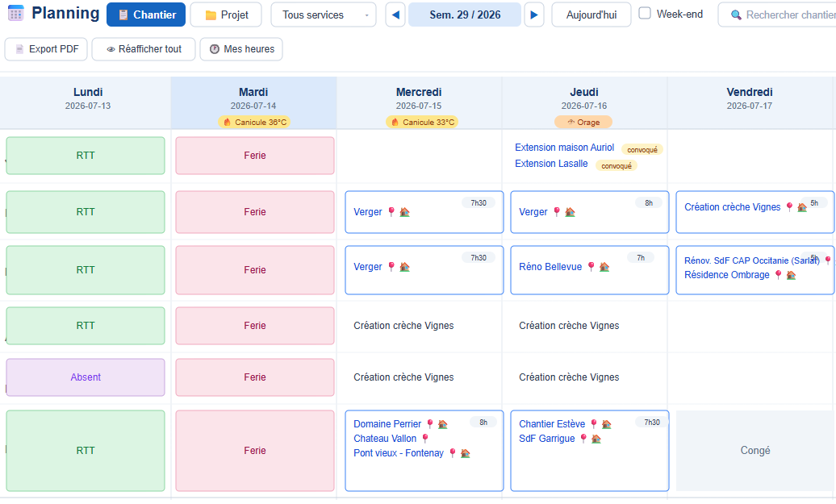836x504 pixels.
Task: Click the Planning calendar logo icon
Action: point(16,14)
